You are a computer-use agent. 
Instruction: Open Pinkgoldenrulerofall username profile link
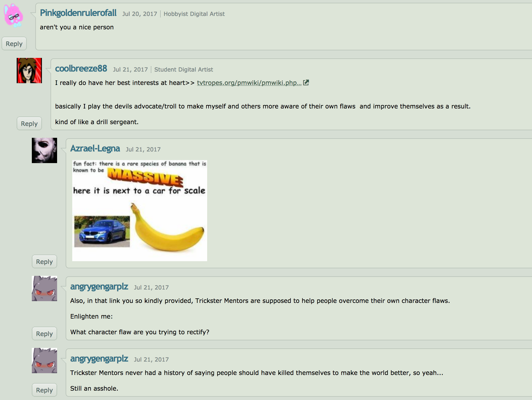click(x=78, y=13)
